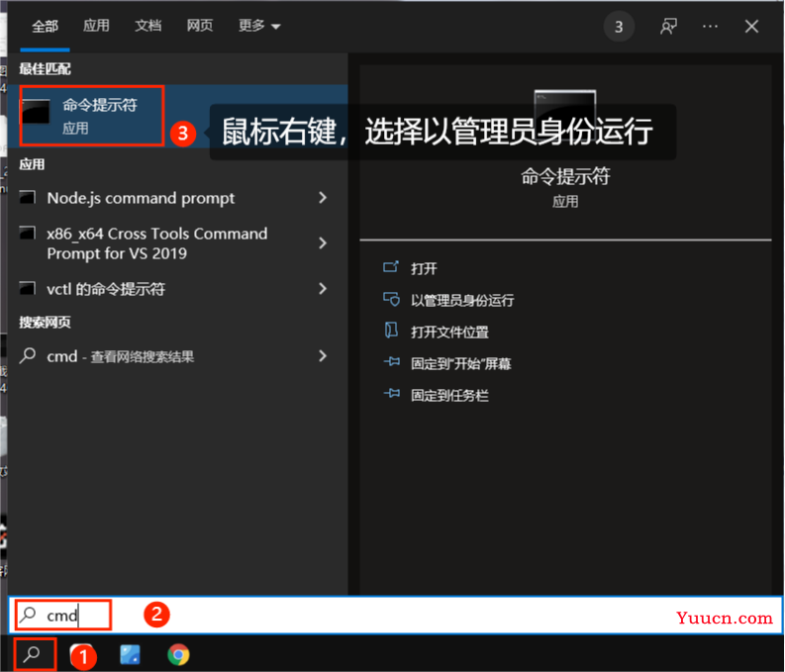The image size is (785, 672).
Task: Click the rewards badge showing 3
Action: [619, 27]
